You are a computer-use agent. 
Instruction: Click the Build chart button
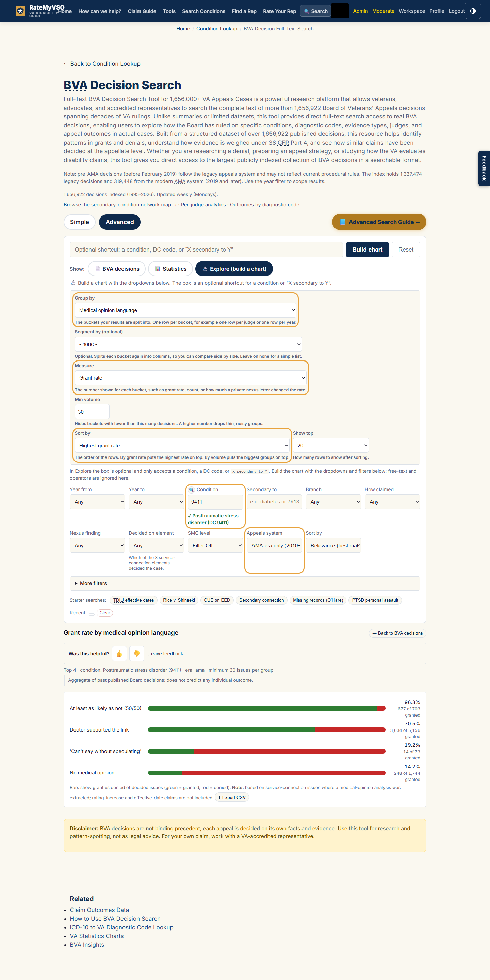367,250
